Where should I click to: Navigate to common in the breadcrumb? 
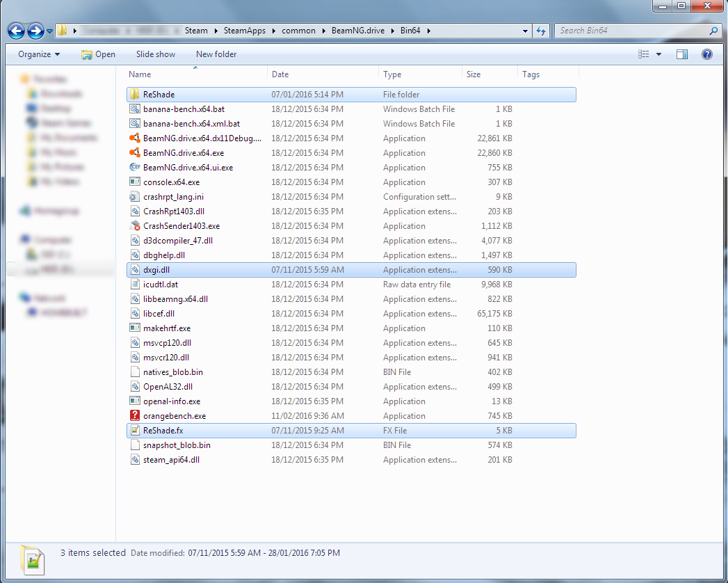pos(298,31)
